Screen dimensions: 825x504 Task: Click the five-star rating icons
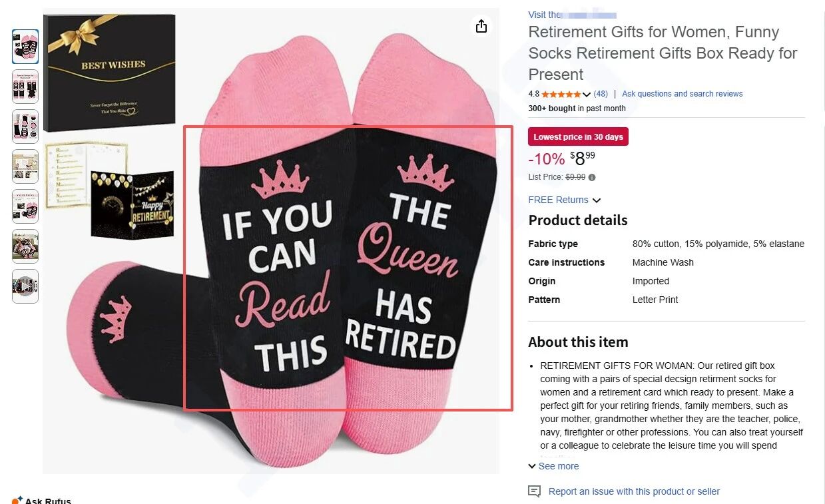coord(561,94)
